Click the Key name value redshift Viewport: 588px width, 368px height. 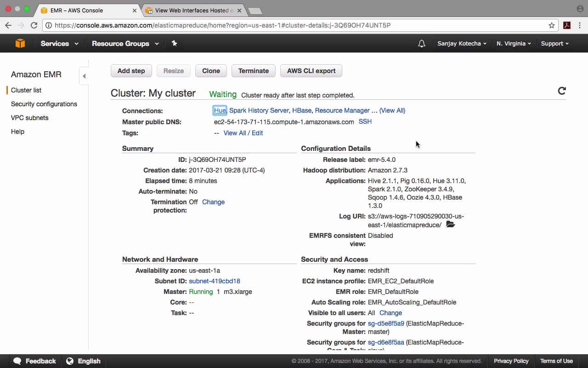click(379, 270)
